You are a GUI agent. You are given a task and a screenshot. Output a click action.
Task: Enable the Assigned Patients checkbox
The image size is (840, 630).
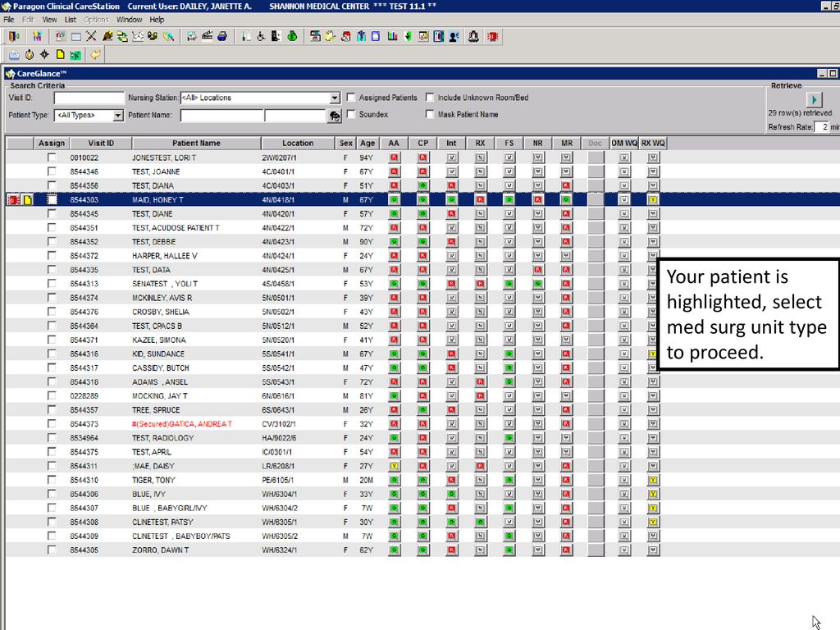(x=351, y=98)
